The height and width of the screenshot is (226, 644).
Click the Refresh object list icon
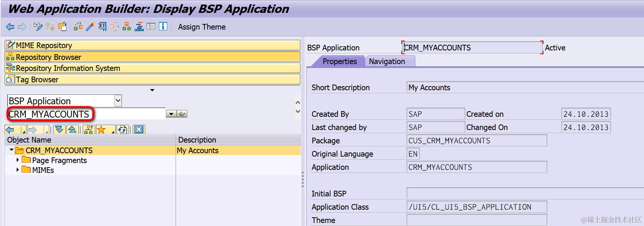click(x=123, y=130)
